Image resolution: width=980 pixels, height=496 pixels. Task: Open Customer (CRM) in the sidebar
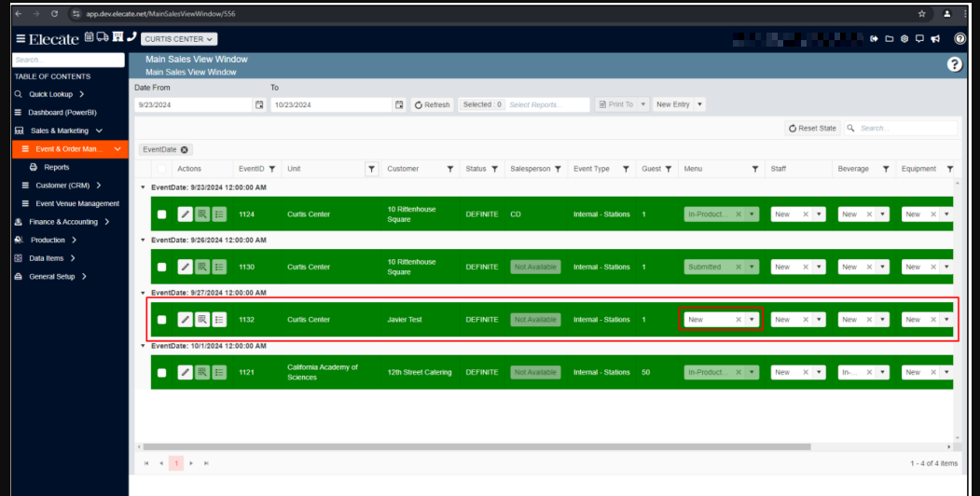pyautogui.click(x=63, y=186)
